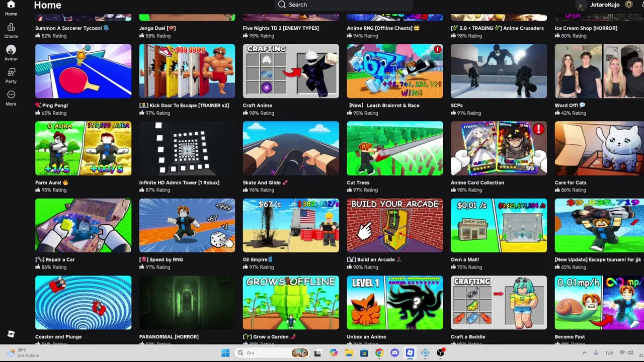Click the "Home" page heading
Image resolution: width=644 pixels, height=362 pixels.
click(x=47, y=5)
